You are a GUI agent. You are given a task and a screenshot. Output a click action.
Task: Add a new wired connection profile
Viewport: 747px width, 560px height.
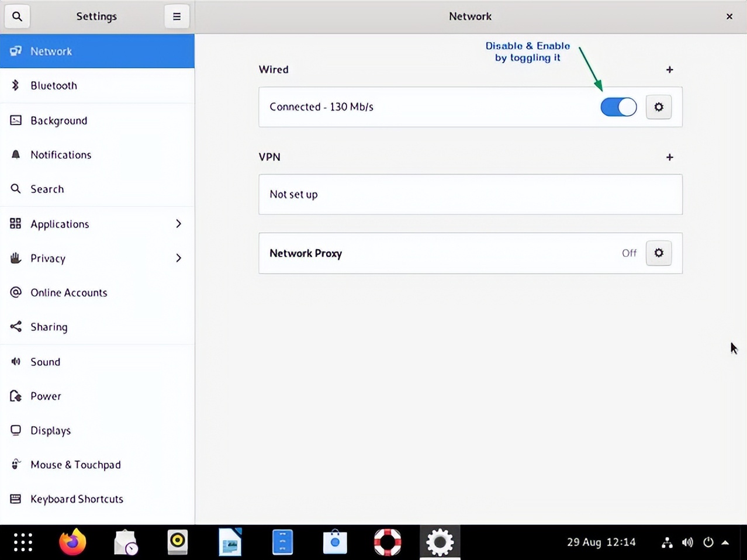[x=669, y=70]
